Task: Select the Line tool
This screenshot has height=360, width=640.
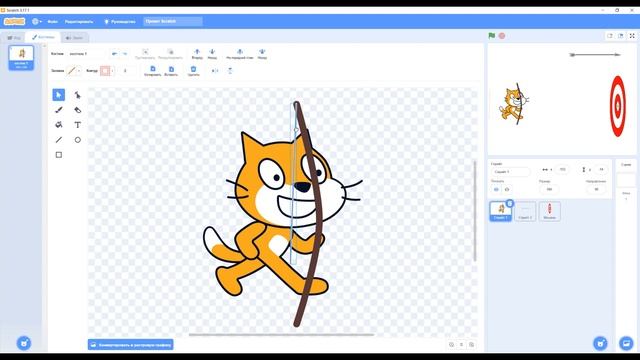Action: click(x=58, y=140)
